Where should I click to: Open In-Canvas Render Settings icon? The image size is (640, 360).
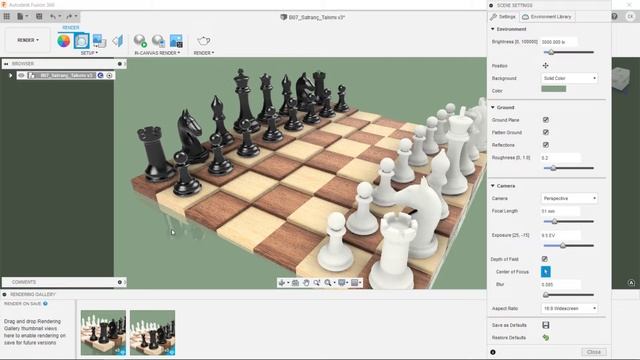pyautogui.click(x=158, y=41)
